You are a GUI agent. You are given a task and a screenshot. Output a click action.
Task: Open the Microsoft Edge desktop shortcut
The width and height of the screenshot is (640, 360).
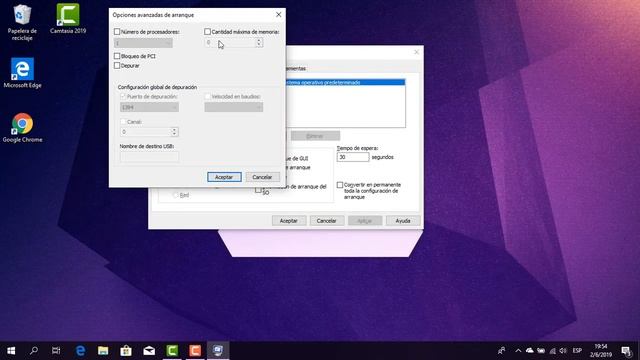22,73
